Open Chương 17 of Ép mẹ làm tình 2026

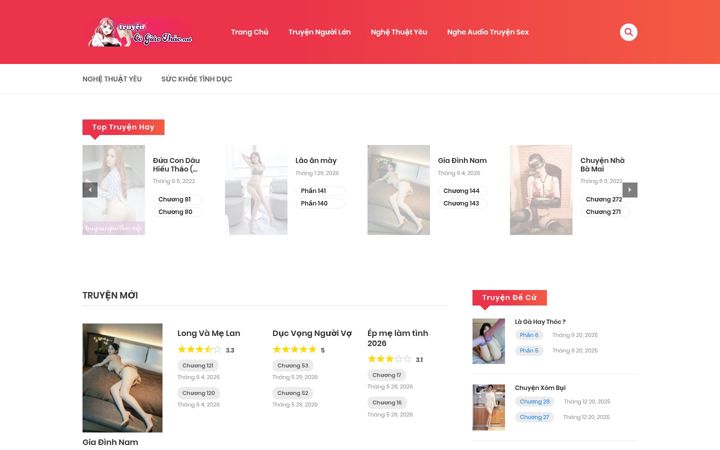[387, 375]
